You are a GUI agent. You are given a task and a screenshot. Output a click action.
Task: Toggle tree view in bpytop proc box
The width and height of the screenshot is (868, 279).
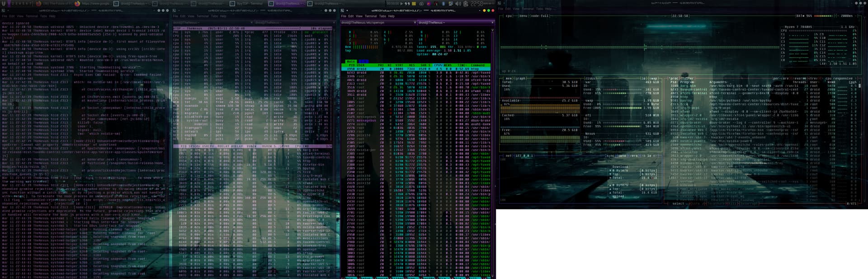(x=813, y=78)
